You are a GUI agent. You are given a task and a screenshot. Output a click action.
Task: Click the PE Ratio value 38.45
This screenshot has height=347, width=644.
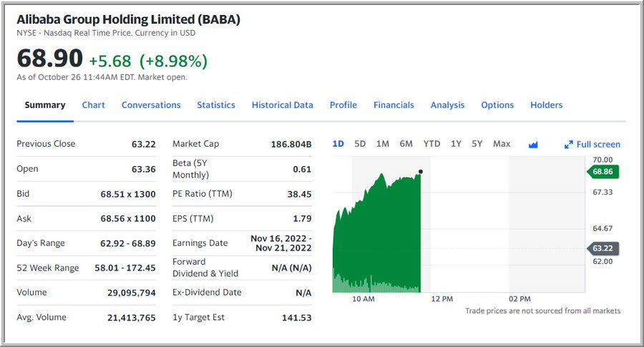[299, 194]
